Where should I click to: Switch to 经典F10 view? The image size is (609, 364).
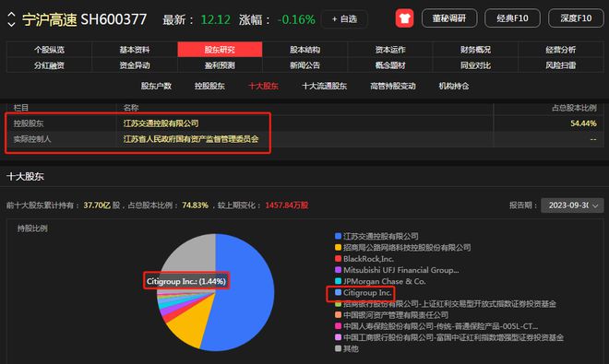tap(512, 18)
